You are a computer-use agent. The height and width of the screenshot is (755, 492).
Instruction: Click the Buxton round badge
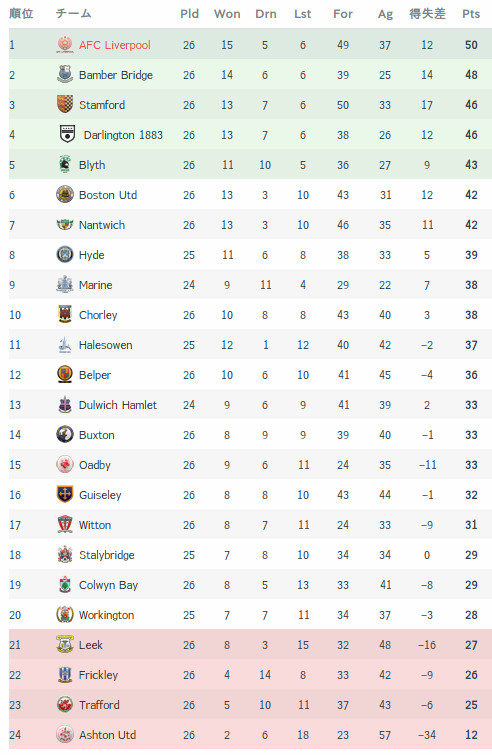point(65,434)
